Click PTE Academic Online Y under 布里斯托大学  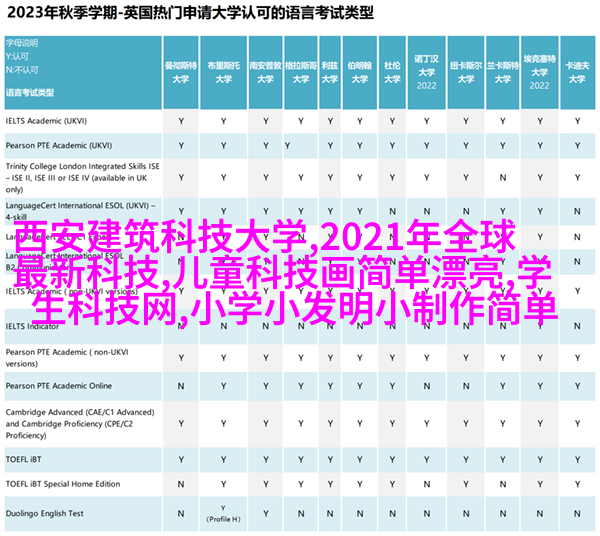coord(223,386)
